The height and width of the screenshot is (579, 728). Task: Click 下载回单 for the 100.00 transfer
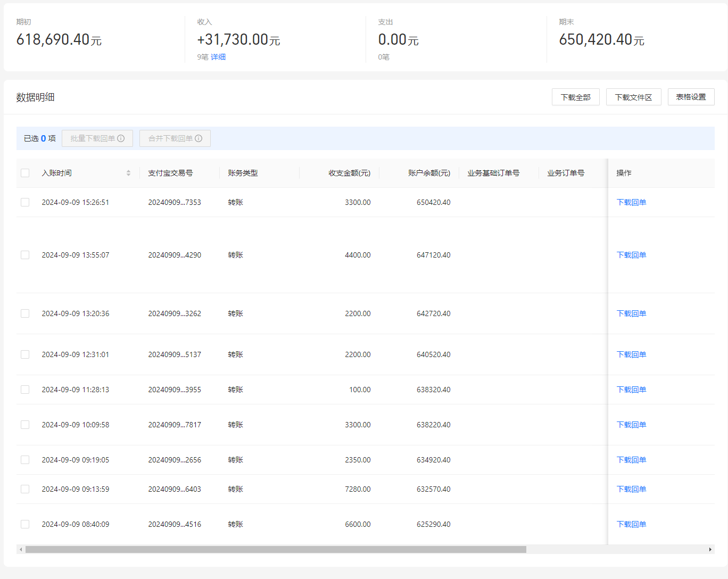631,390
